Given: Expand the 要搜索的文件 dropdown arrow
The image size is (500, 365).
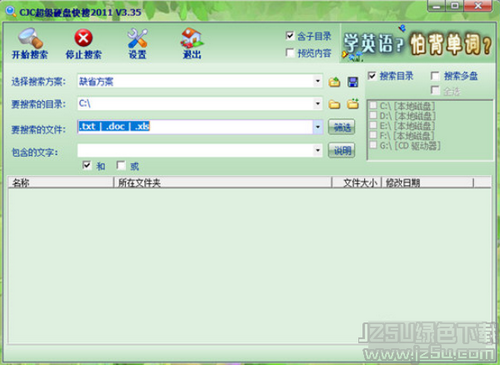Looking at the screenshot, I should pos(318,127).
